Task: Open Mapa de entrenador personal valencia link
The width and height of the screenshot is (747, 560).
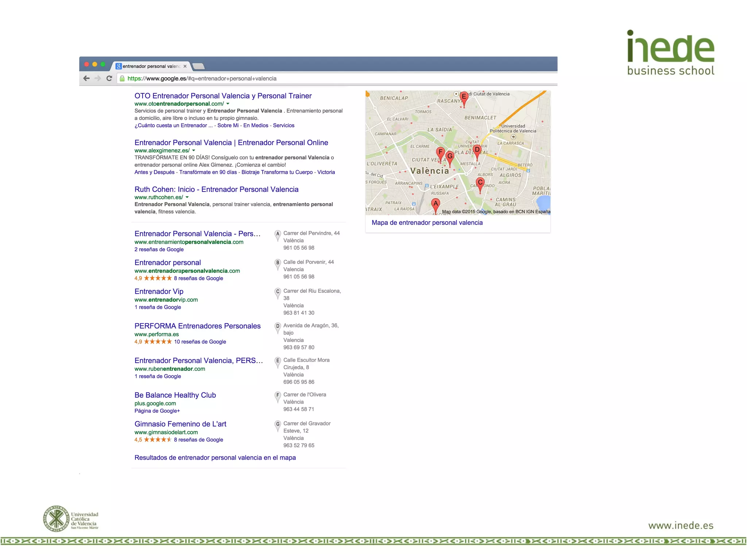Action: [x=427, y=223]
